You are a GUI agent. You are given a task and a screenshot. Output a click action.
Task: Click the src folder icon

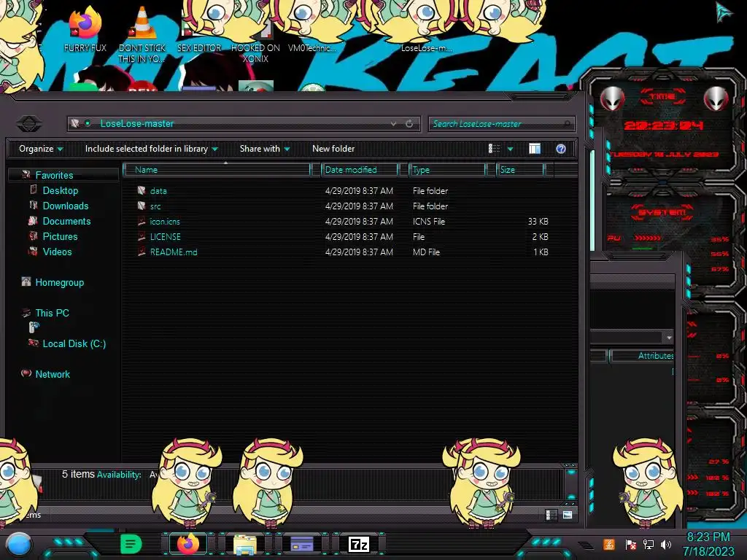pos(142,206)
